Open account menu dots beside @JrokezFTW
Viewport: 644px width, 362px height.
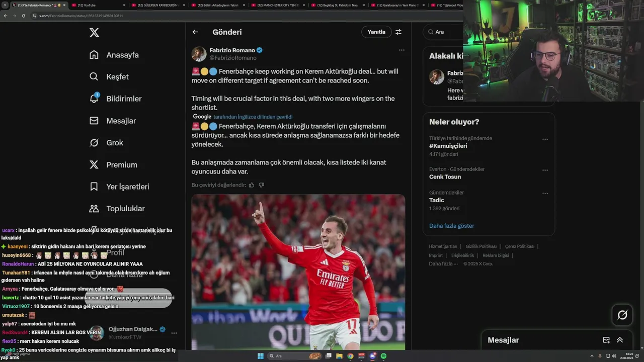pyautogui.click(x=174, y=333)
